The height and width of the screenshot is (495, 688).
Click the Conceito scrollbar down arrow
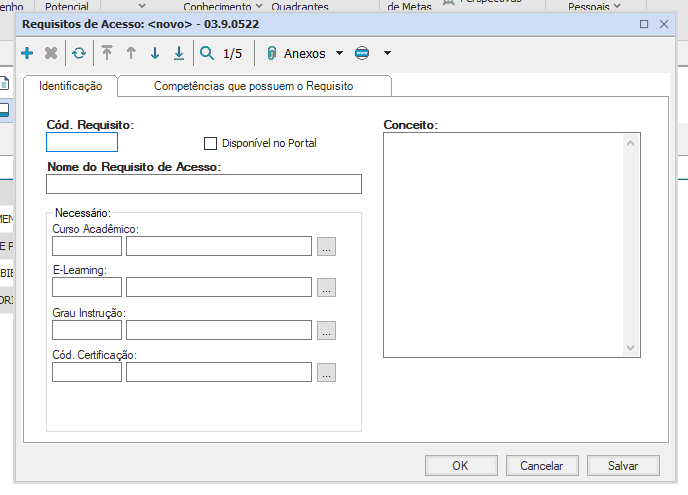[x=631, y=347]
